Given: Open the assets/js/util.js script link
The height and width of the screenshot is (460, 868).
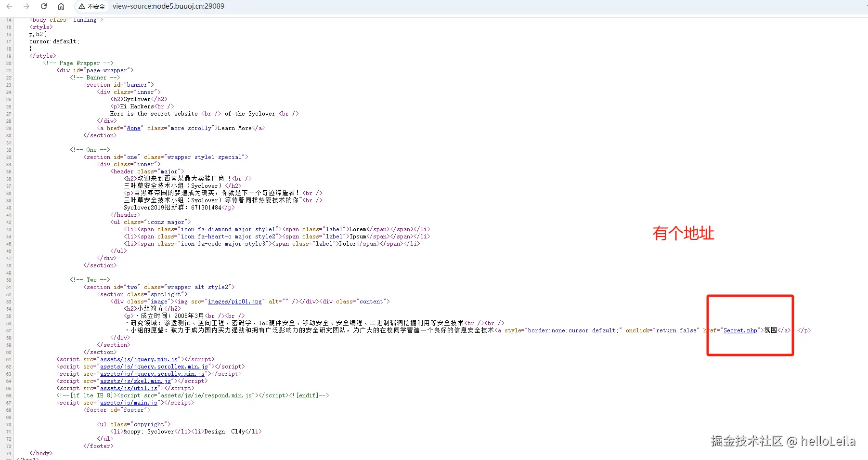Looking at the screenshot, I should pos(129,388).
